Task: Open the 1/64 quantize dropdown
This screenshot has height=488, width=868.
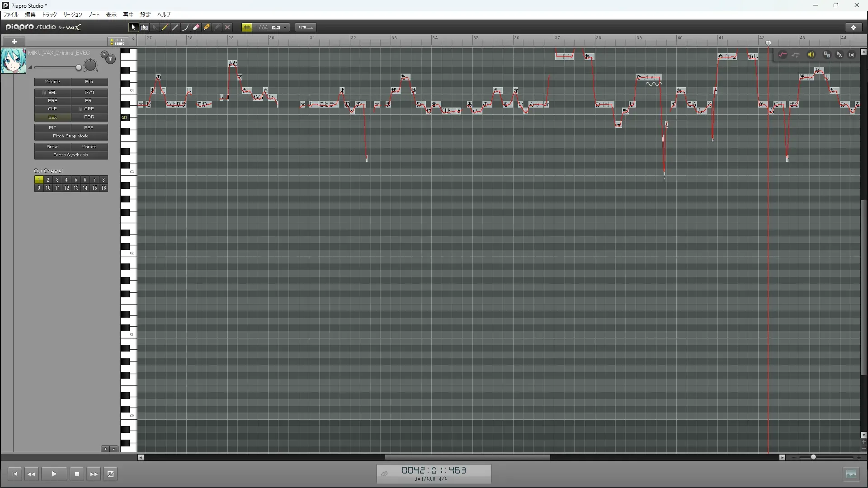Action: [x=285, y=28]
